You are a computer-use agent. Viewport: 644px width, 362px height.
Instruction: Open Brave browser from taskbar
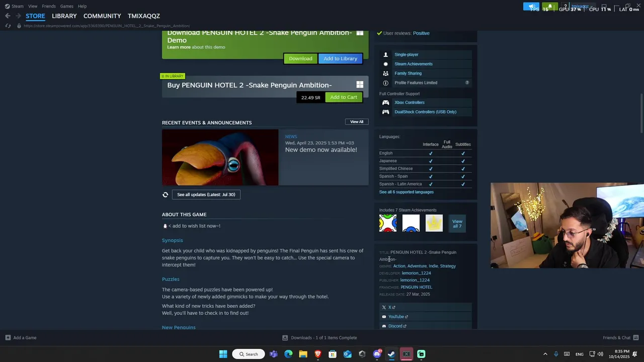tap(318, 354)
